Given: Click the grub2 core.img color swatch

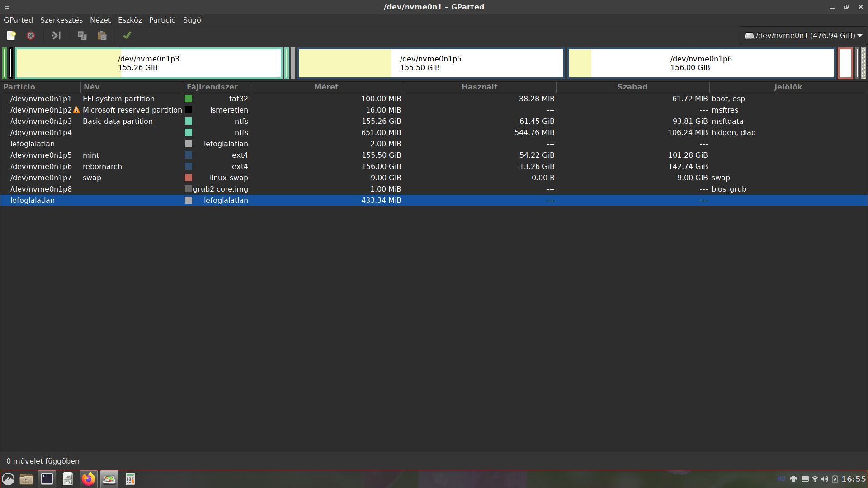Looking at the screenshot, I should [189, 189].
